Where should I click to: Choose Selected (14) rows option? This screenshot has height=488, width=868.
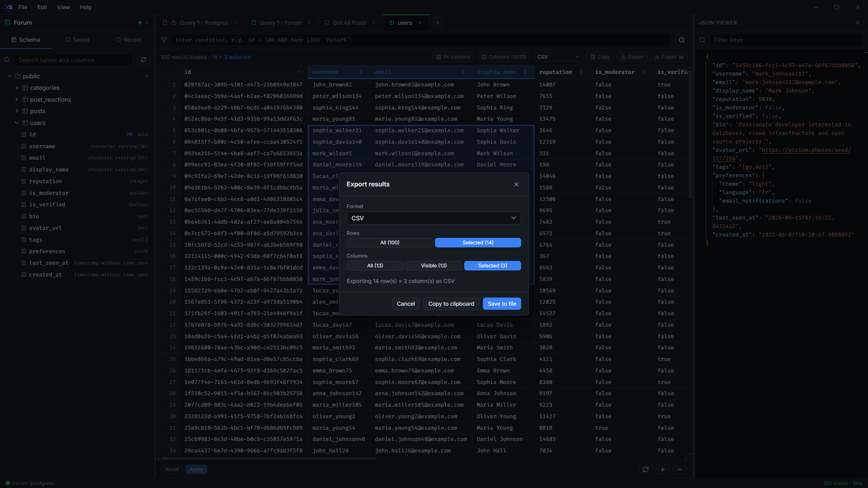(x=478, y=243)
